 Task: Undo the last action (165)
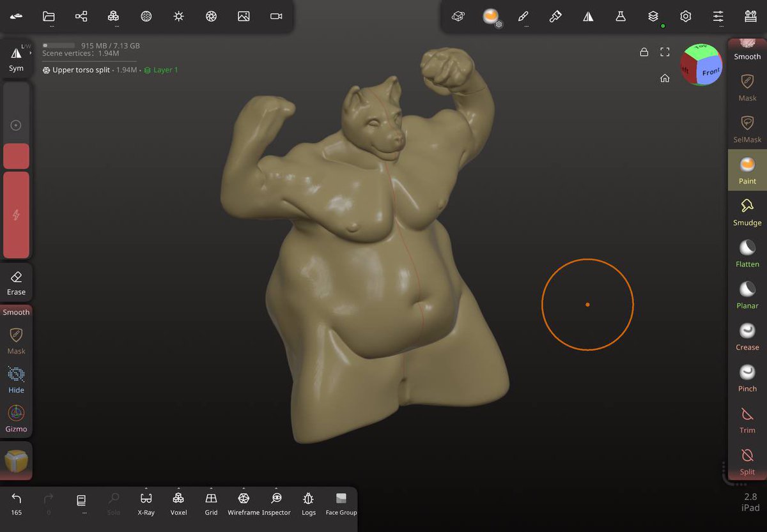pos(17,503)
